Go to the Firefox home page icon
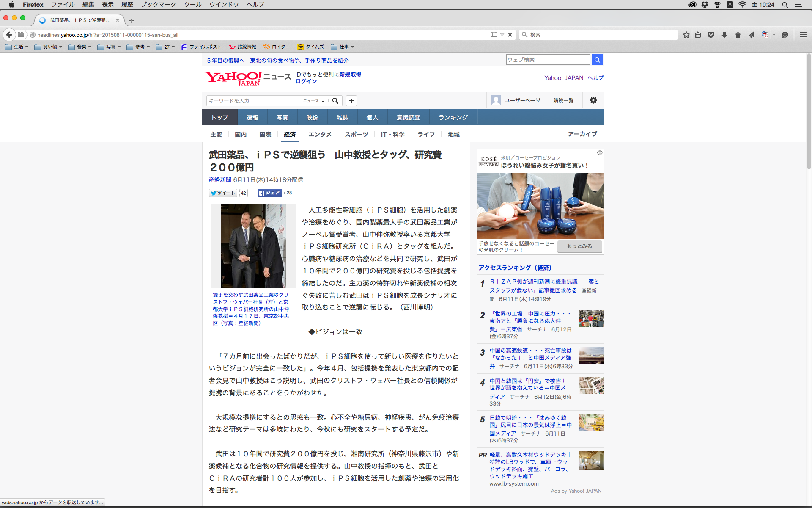812x508 pixels. 738,35
